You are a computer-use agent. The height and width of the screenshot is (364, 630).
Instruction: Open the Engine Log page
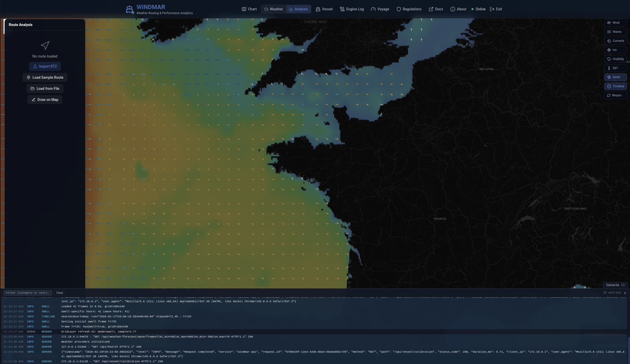click(x=352, y=9)
